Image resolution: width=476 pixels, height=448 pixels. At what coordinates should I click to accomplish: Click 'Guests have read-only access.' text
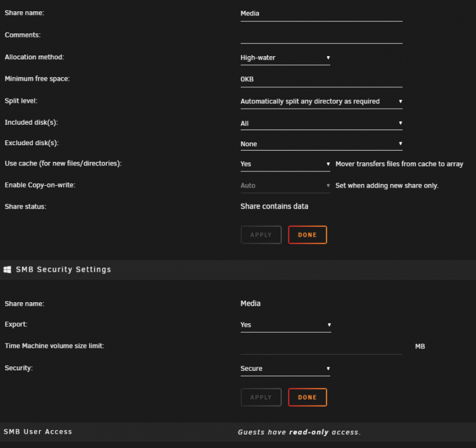[299, 432]
